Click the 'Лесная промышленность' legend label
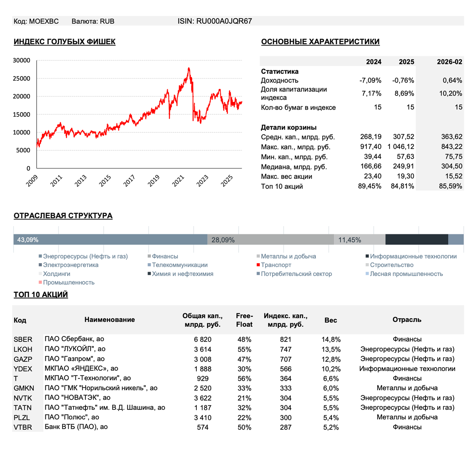The width and height of the screenshot is (476, 450). click(406, 274)
